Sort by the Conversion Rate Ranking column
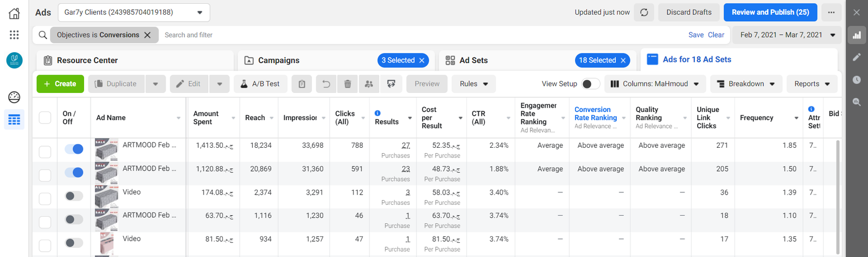 [596, 114]
